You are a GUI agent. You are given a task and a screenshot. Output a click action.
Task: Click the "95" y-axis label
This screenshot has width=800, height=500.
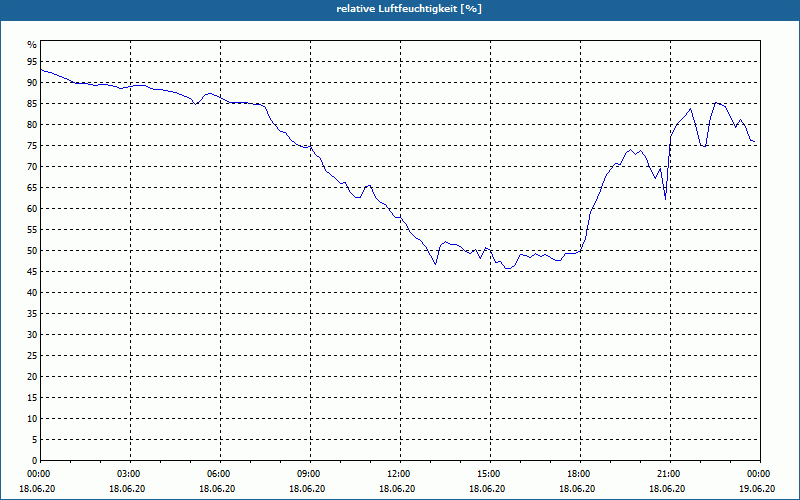point(32,62)
